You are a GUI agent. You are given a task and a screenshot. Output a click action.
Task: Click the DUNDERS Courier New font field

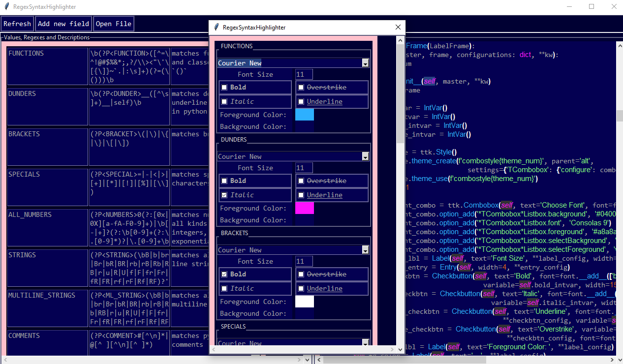(x=289, y=156)
